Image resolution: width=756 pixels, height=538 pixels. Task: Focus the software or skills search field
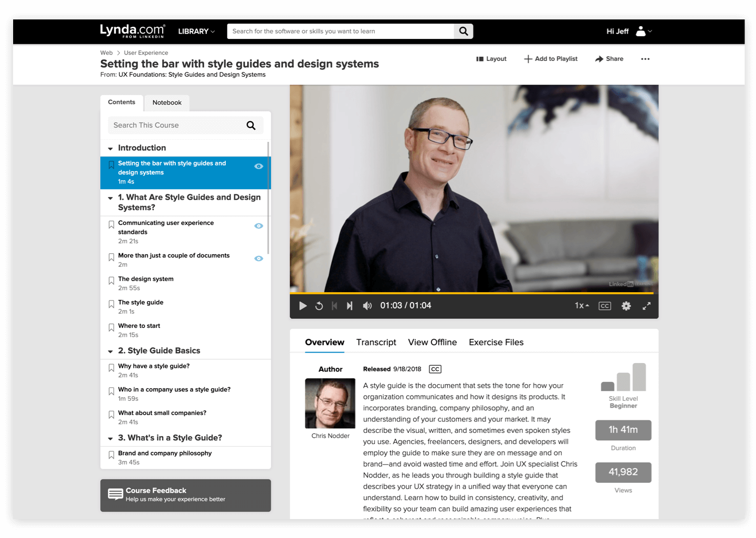tap(341, 32)
